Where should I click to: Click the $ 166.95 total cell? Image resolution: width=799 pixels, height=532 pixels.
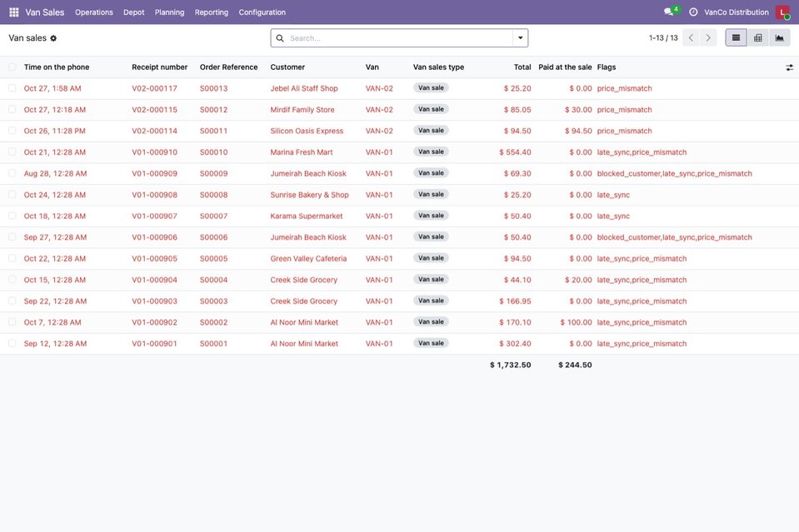pyautogui.click(x=515, y=301)
